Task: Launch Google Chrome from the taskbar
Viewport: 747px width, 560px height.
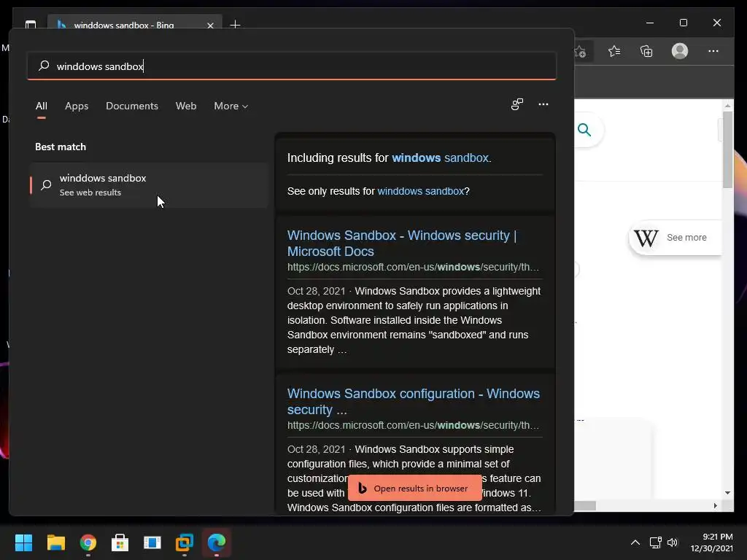Action: 88,542
